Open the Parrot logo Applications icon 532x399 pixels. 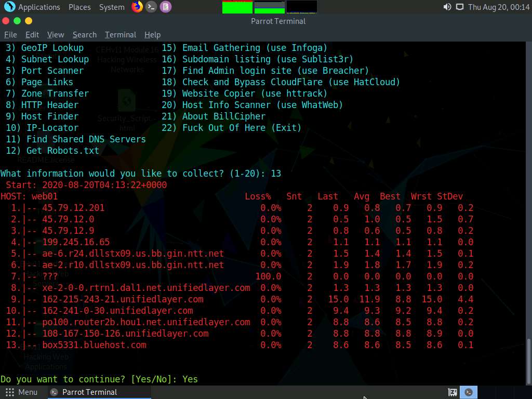(9, 6)
